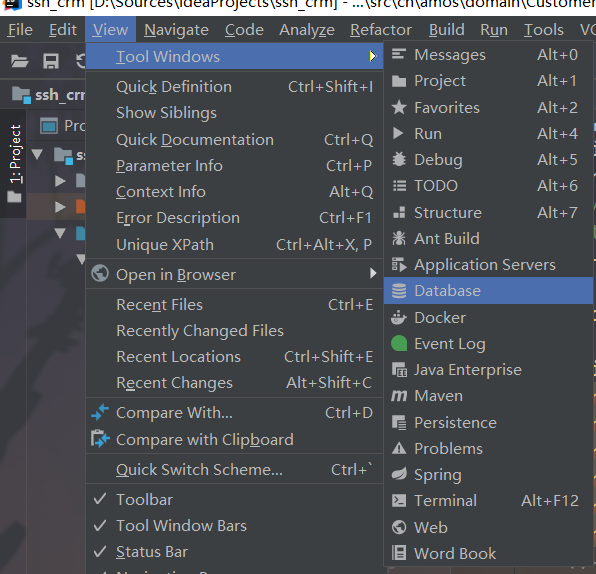The width and height of the screenshot is (596, 574).
Task: Choose Quick Switch Scheme
Action: coord(234,470)
